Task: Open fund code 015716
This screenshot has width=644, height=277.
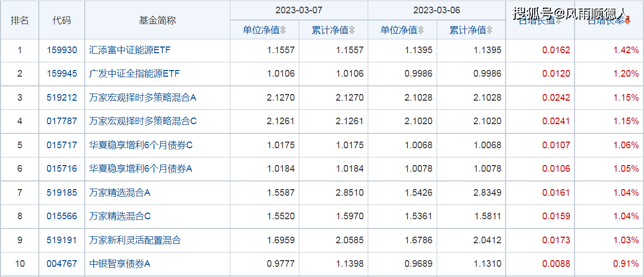Action: tap(62, 169)
